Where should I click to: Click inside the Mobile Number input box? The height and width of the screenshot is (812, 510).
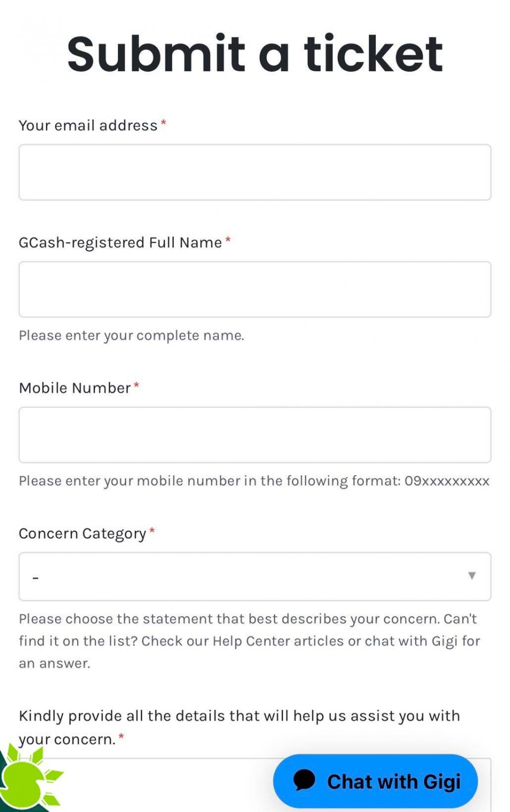tap(255, 435)
